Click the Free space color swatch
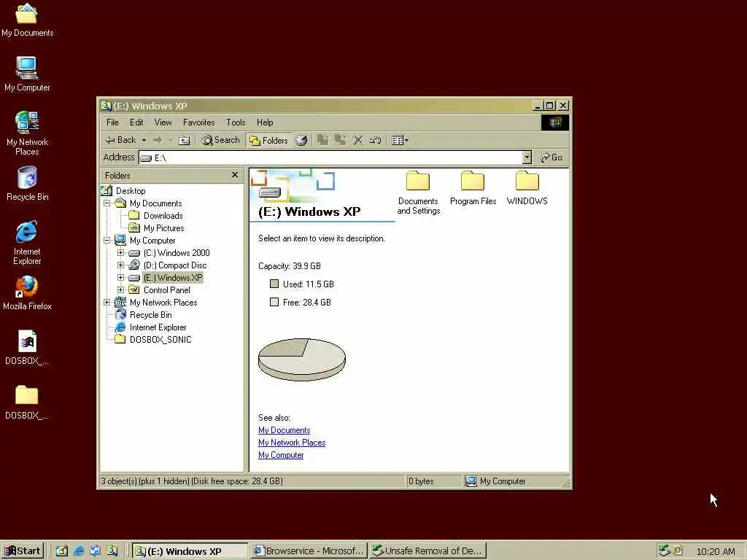 (274, 302)
